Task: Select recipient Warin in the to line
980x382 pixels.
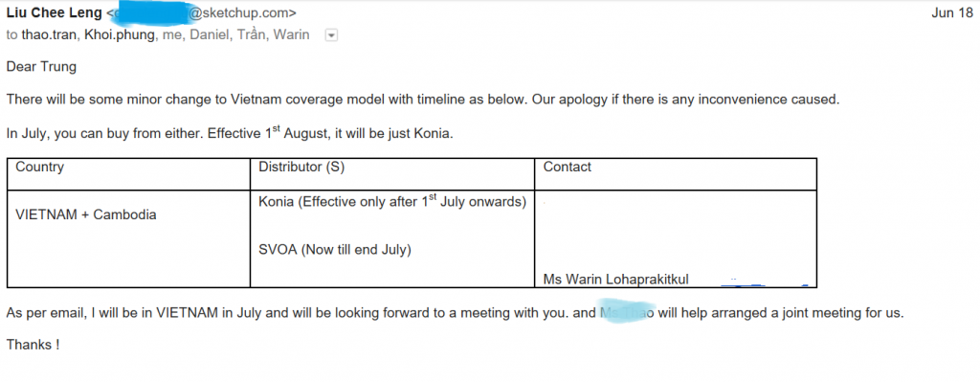Action: pos(292,35)
